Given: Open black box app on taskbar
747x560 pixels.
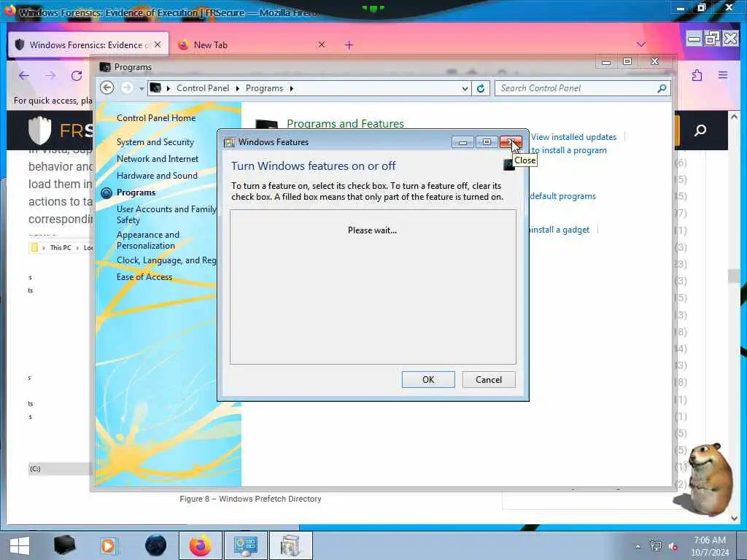Looking at the screenshot, I should click(65, 545).
